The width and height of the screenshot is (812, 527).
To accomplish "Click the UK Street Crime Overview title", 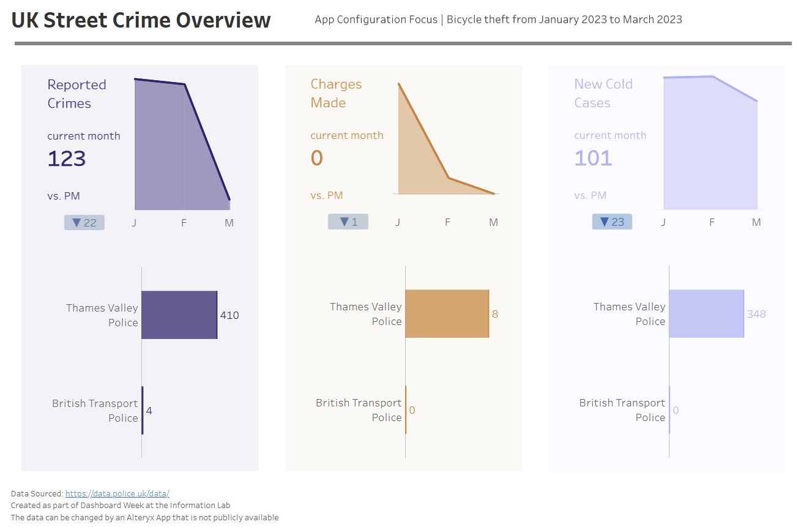I will [x=141, y=20].
